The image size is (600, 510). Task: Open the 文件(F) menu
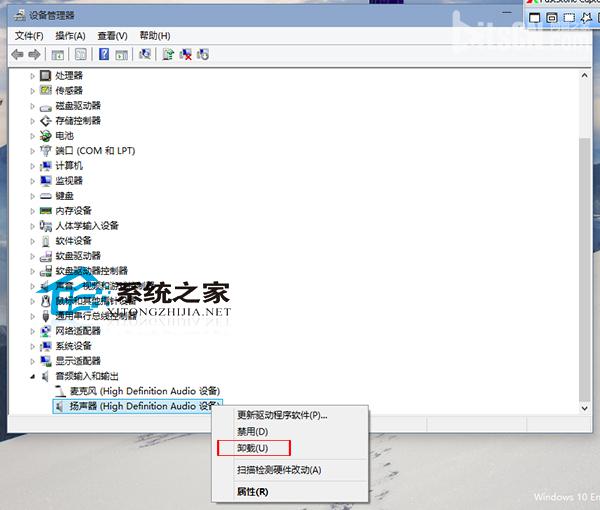29,36
